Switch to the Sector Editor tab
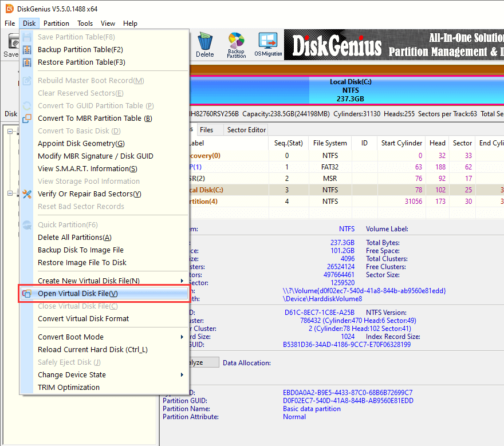Screen dimensions: 504x446 pos(246,130)
